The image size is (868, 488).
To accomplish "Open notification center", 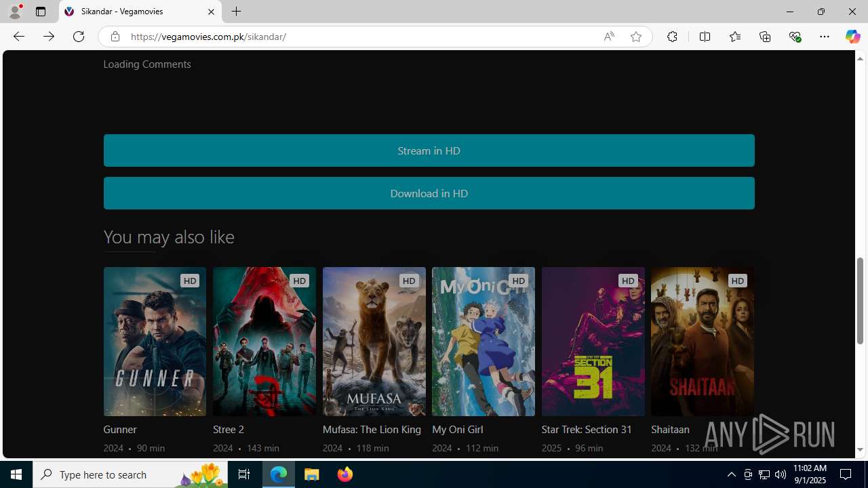I will pyautogui.click(x=846, y=474).
